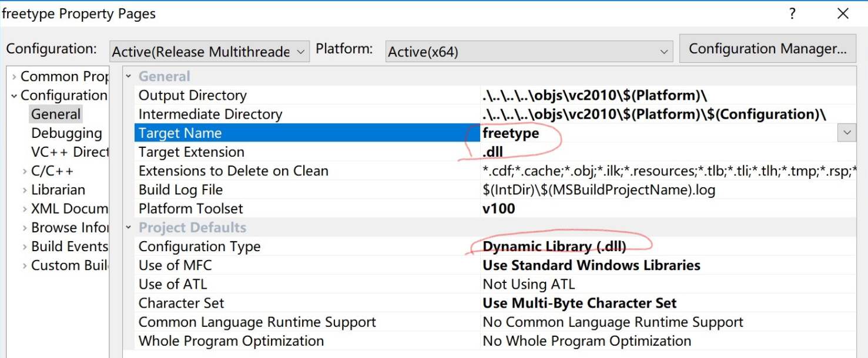Open the Configuration dropdown
The image size is (868, 358).
point(209,52)
